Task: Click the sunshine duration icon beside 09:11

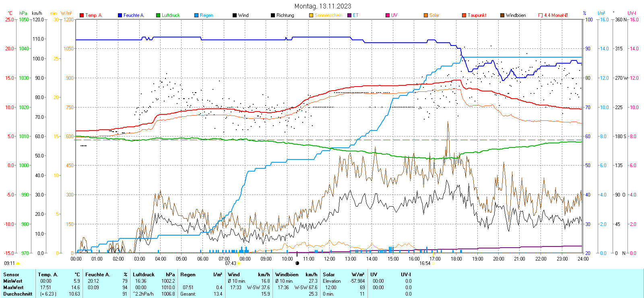Action: [x=18, y=263]
